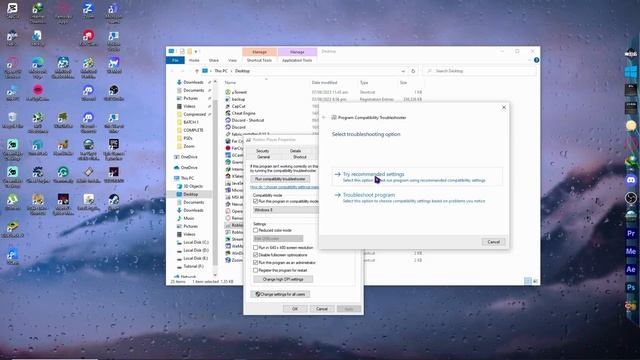This screenshot has height=360, width=640.
Task: Expand the ribbon with the chevron near help
Action: pos(529,60)
